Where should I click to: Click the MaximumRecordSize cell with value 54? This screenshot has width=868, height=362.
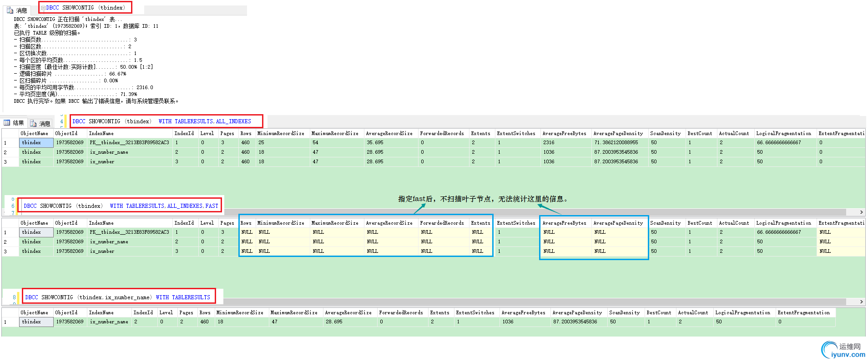pos(337,142)
